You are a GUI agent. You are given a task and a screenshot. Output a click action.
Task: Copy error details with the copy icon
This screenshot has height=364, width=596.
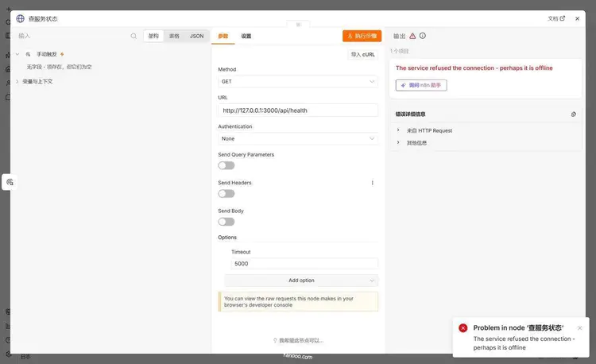(x=574, y=114)
